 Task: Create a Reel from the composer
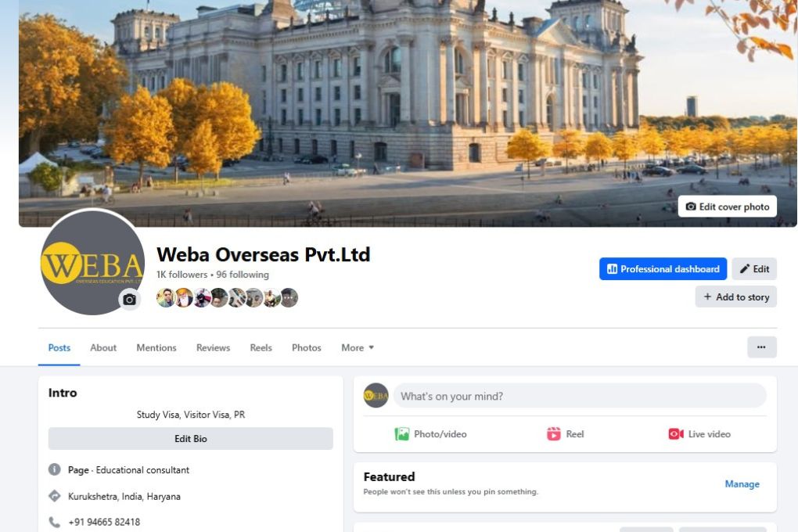tap(565, 434)
